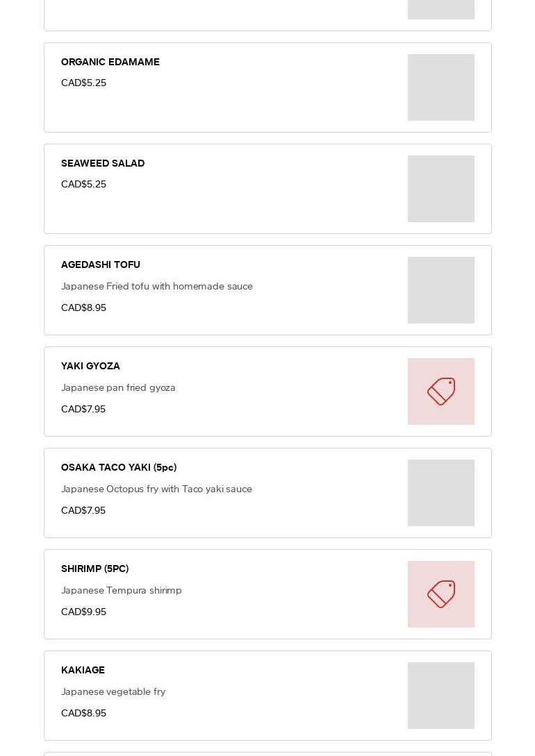Select OSAKA TACO YAKI (5pc) title

119,467
